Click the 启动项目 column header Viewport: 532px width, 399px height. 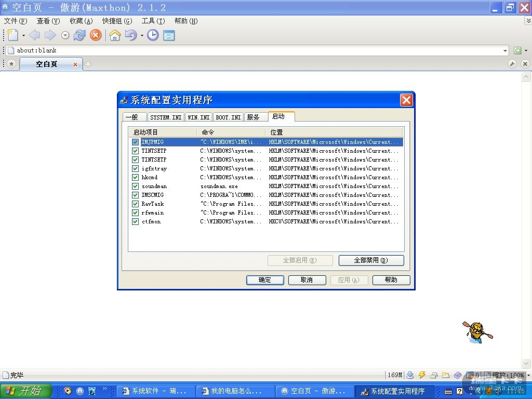click(x=163, y=132)
